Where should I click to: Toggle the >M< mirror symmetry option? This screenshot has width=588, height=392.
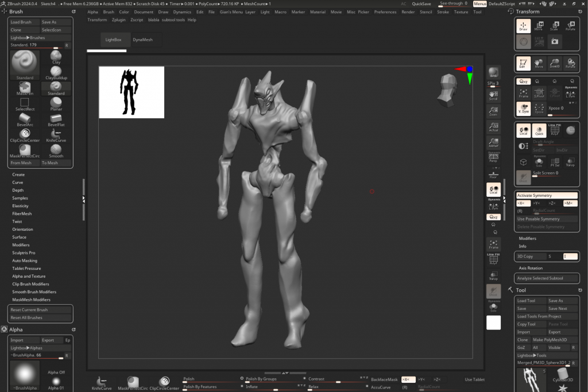click(570, 203)
